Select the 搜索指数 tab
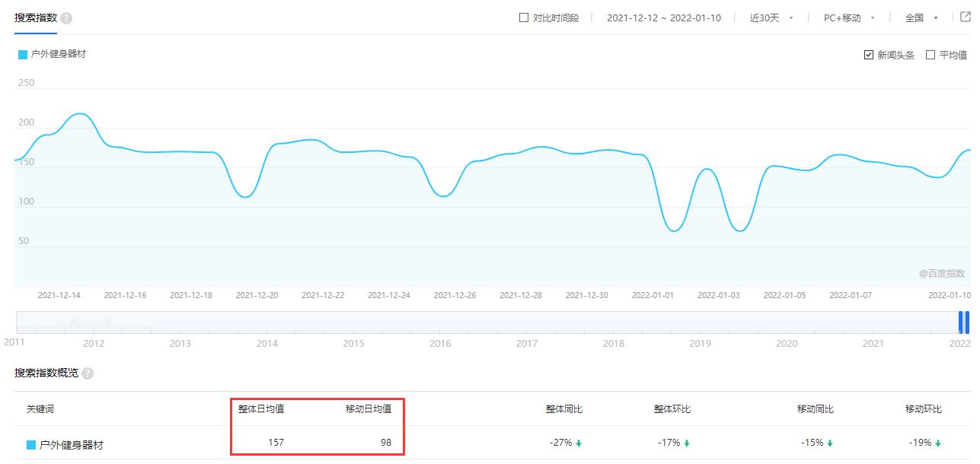This screenshot has height=464, width=980. [36, 17]
